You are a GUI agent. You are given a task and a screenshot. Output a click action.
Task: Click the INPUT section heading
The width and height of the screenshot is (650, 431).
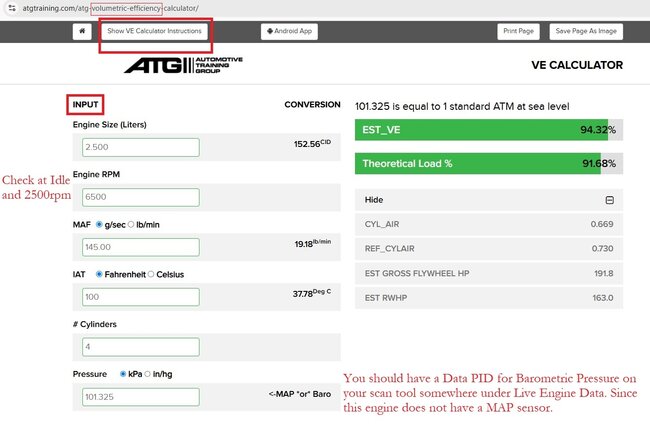(x=85, y=104)
